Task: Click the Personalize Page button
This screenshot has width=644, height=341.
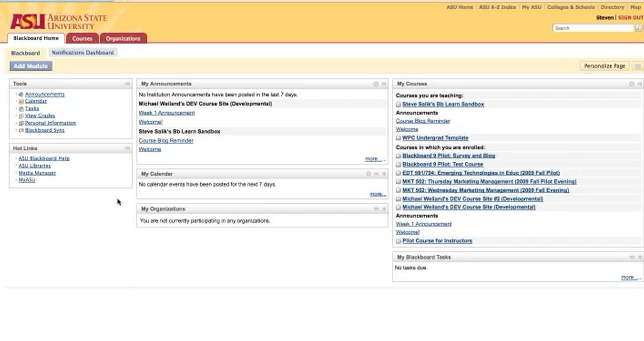Action: click(605, 66)
